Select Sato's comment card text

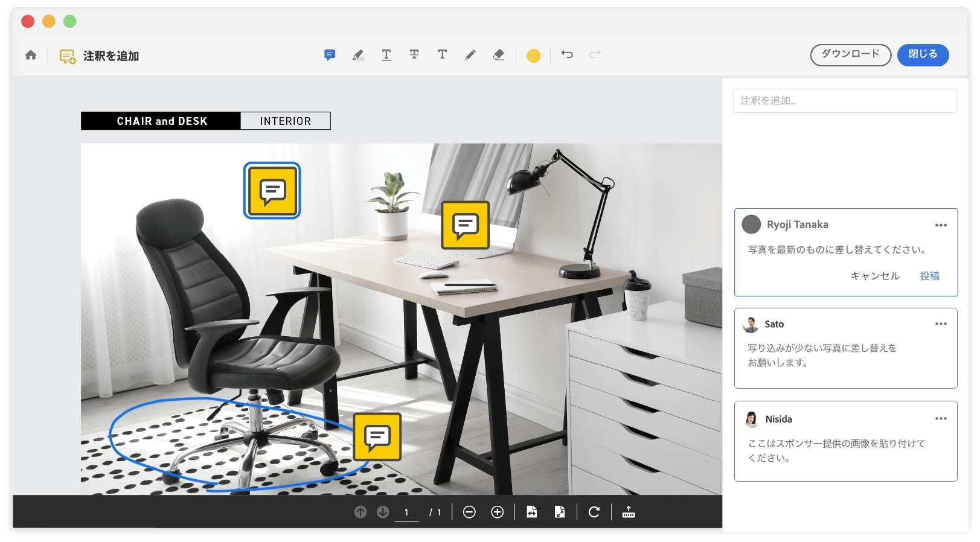point(822,355)
